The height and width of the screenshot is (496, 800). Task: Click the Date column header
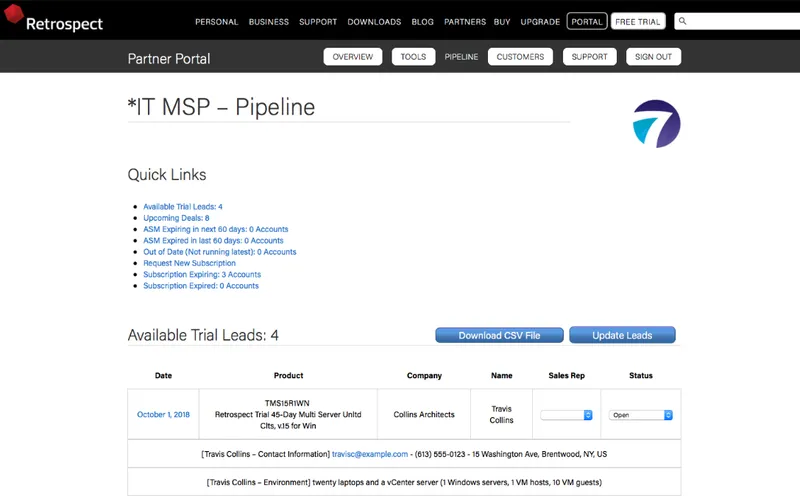click(x=163, y=376)
